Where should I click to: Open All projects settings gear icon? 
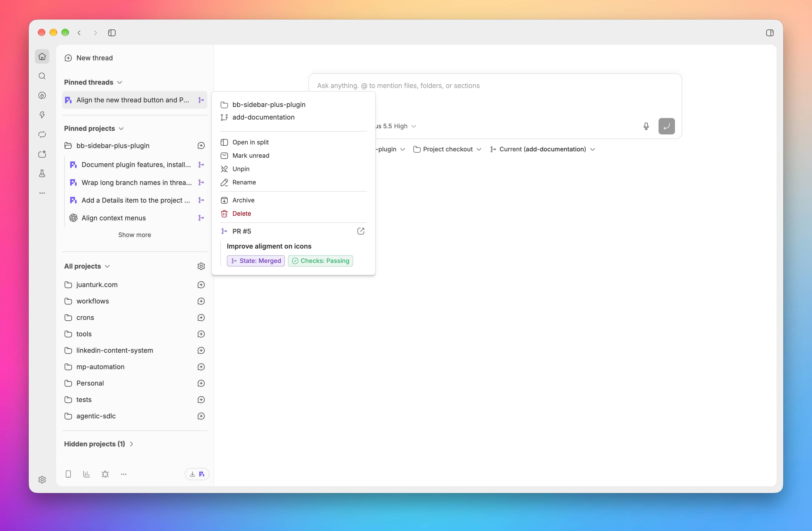pyautogui.click(x=201, y=266)
